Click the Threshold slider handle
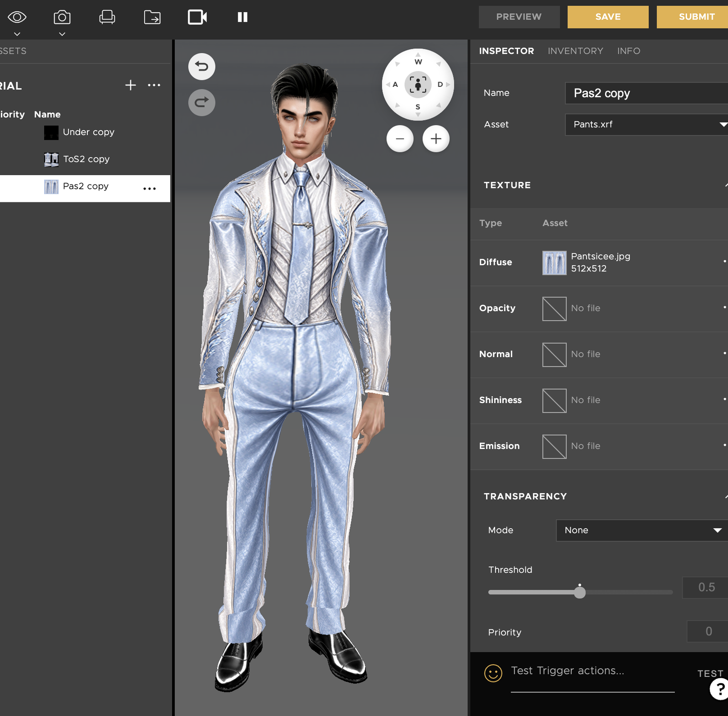 [x=580, y=592]
